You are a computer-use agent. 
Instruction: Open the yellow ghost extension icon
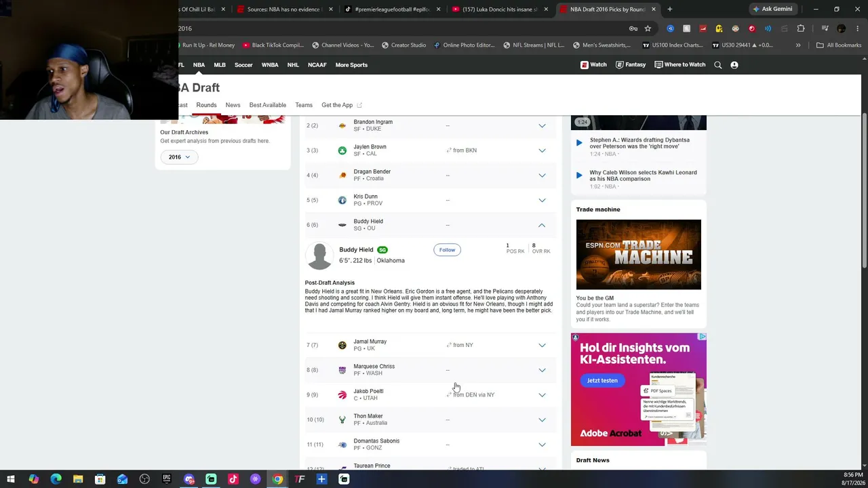(719, 28)
